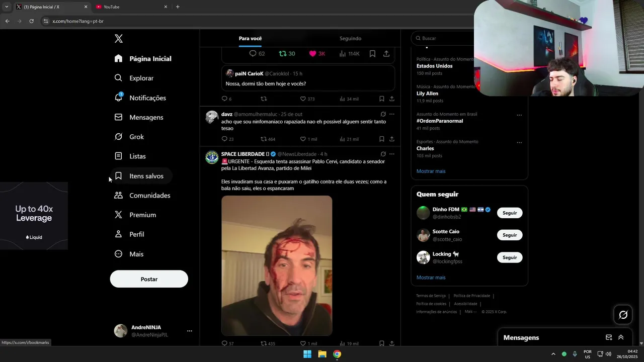Open more options for Charles trend

pyautogui.click(x=519, y=142)
